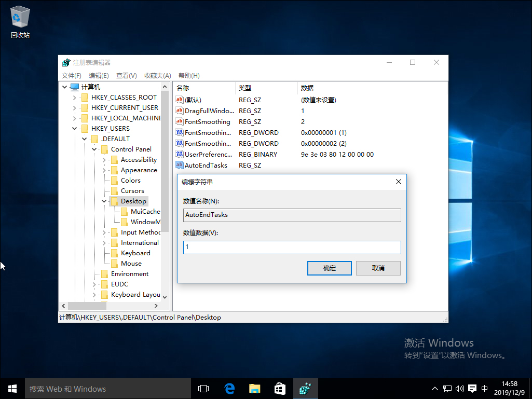Screen dimensions: 532x399
Task: Click the FontSmoothing REG_SZ value icon
Action: click(x=179, y=121)
